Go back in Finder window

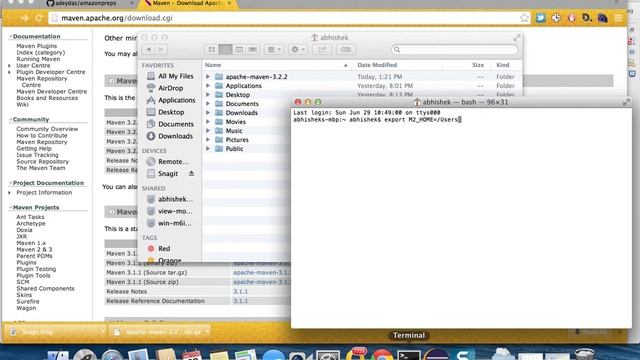pos(149,49)
